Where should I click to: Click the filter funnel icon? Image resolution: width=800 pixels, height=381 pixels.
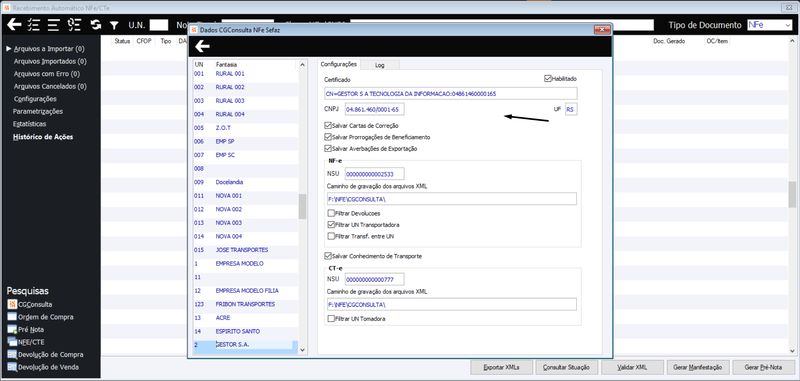[114, 25]
